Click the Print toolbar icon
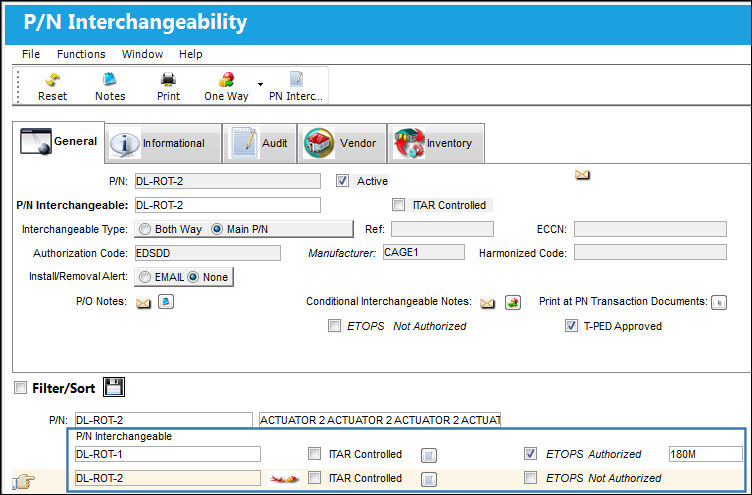The width and height of the screenshot is (752, 495). [x=168, y=79]
